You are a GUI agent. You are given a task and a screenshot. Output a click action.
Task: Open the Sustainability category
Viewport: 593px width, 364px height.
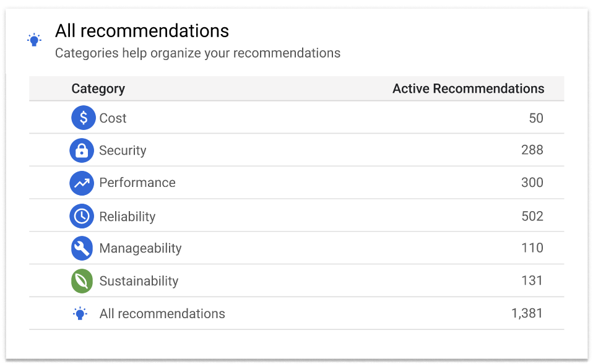coord(139,280)
